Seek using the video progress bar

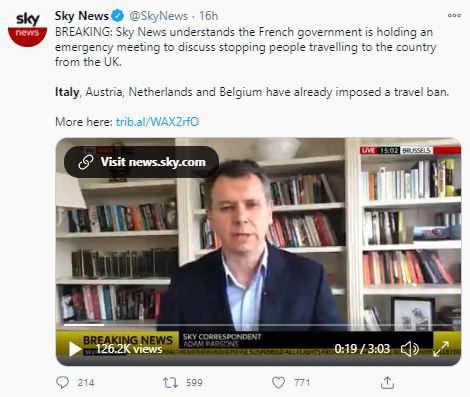[258, 324]
